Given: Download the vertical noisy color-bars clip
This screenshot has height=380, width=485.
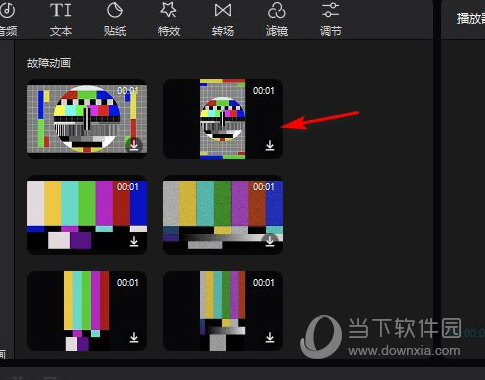Looking at the screenshot, I should [270, 337].
